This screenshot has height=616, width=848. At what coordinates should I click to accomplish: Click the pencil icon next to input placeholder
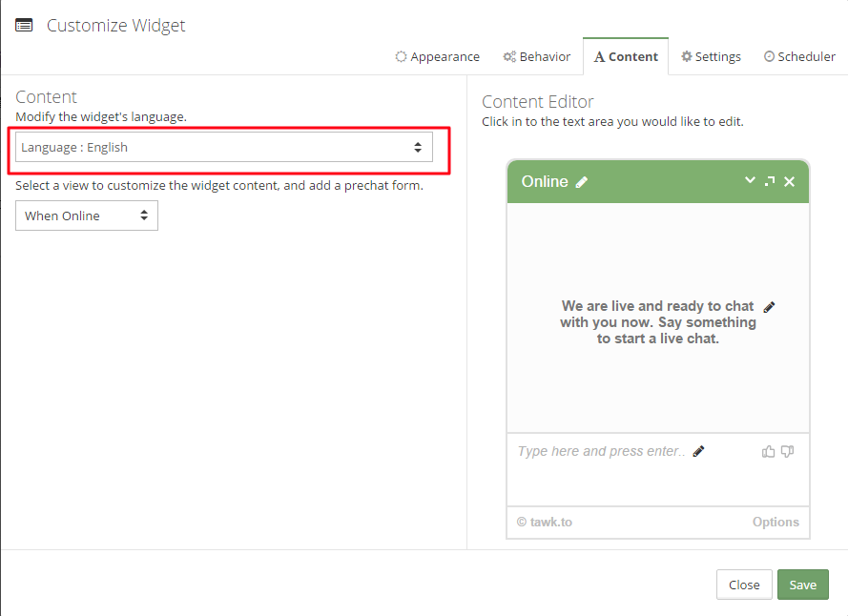click(x=698, y=451)
